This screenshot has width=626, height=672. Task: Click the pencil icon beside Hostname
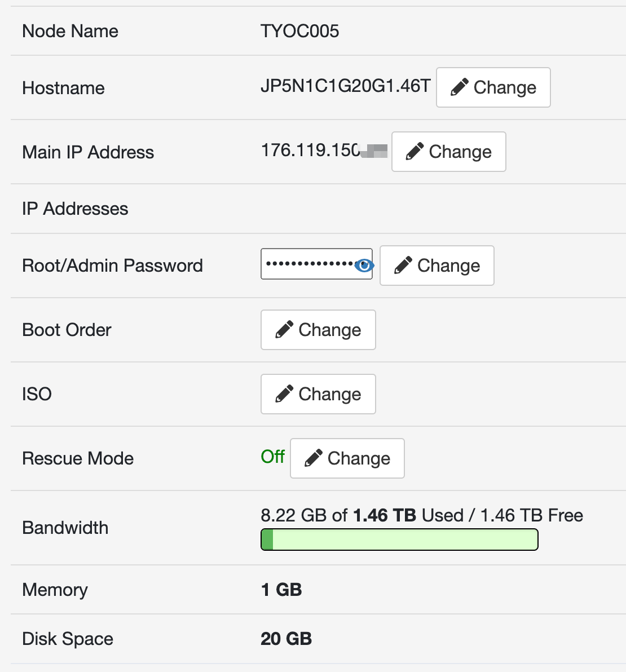460,87
